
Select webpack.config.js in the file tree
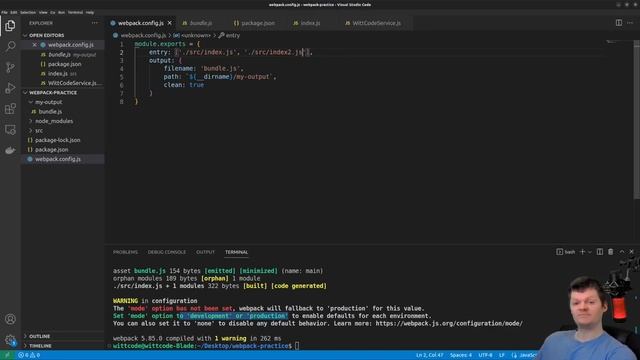pos(58,159)
